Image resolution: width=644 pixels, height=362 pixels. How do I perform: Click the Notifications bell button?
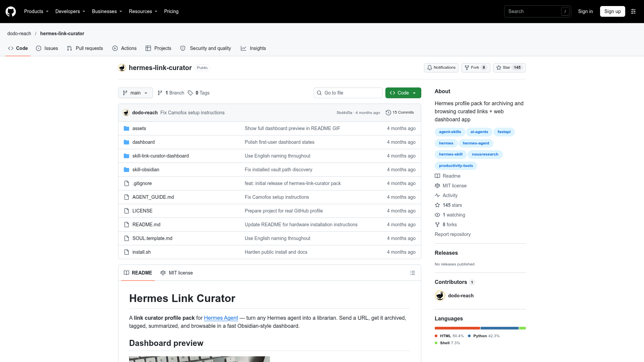pos(441,68)
